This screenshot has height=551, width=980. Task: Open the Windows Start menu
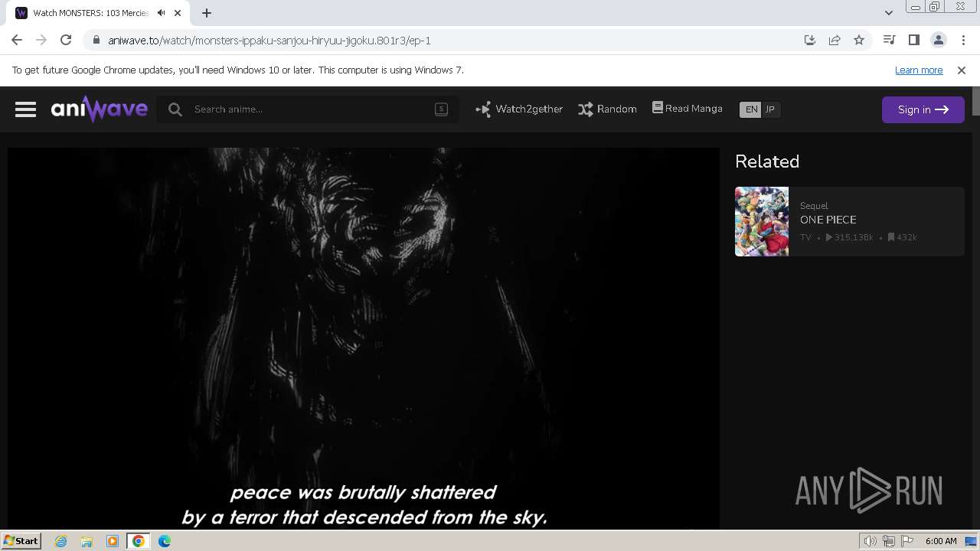point(21,541)
